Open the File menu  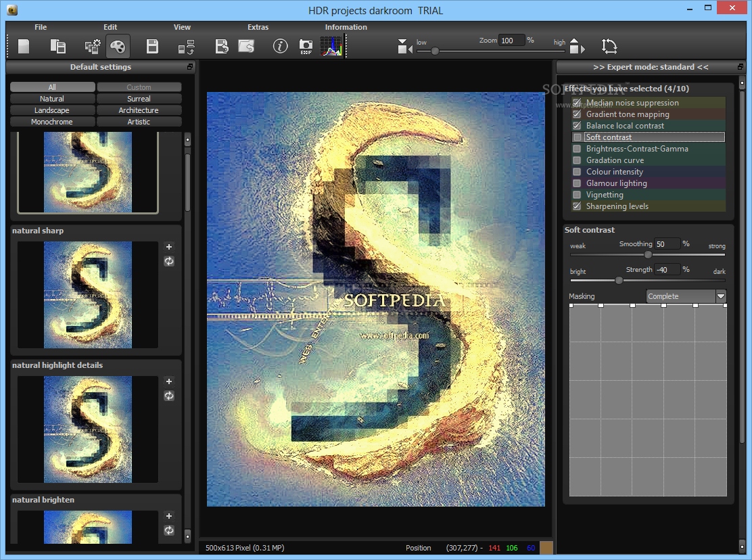click(41, 27)
